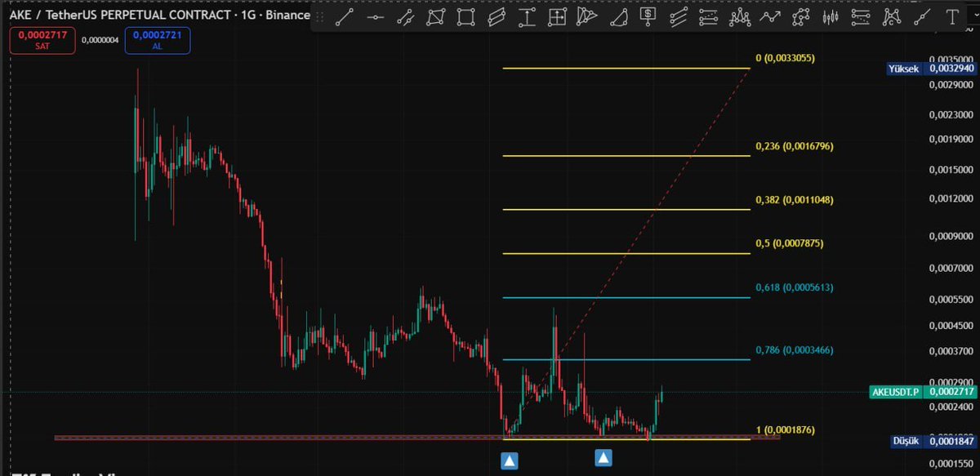Select the Trend Line drawing tool
This screenshot has width=980, height=476.
pyautogui.click(x=345, y=17)
